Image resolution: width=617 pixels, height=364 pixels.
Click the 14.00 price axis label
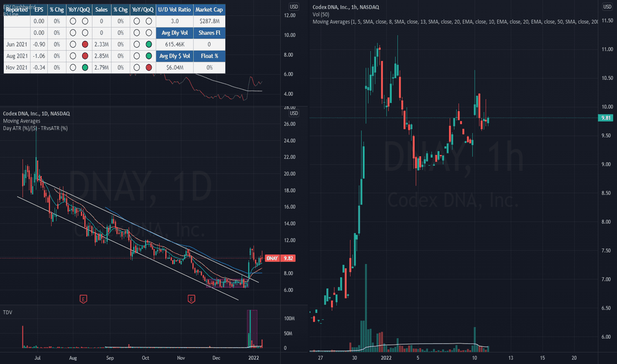[x=289, y=224]
